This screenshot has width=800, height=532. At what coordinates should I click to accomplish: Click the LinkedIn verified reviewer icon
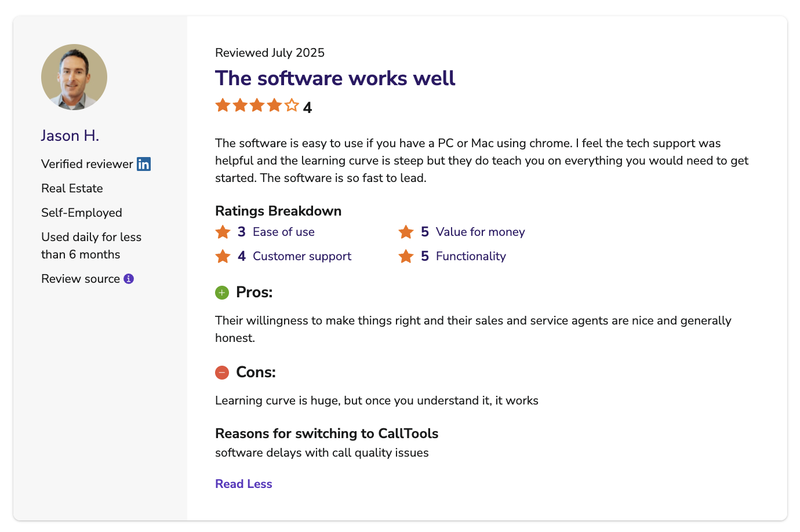(144, 164)
